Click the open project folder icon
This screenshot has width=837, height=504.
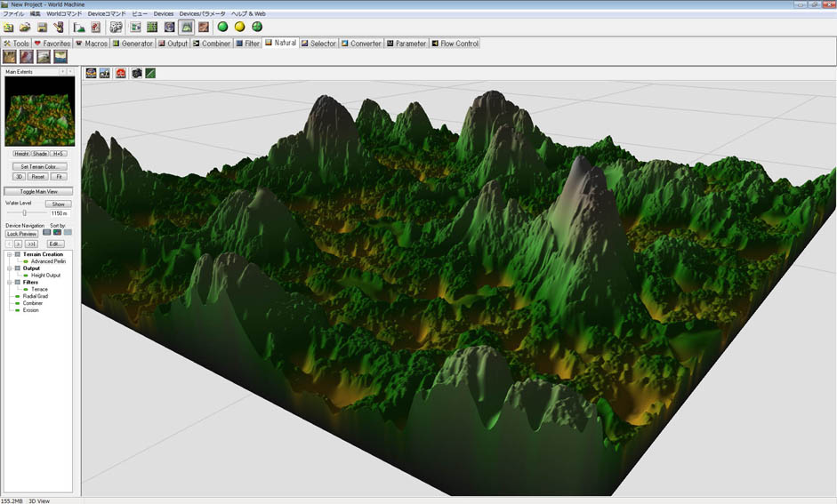pos(24,27)
